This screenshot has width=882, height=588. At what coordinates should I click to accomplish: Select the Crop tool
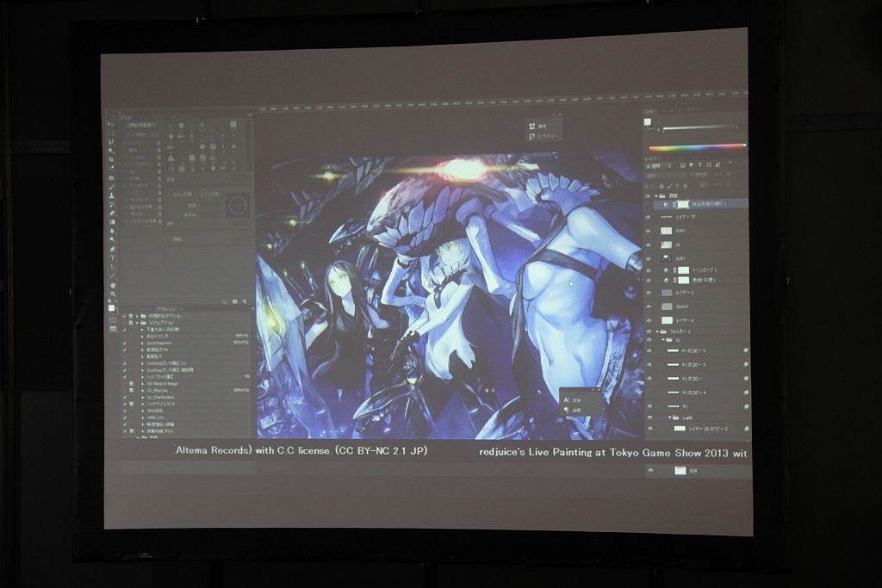point(112,159)
